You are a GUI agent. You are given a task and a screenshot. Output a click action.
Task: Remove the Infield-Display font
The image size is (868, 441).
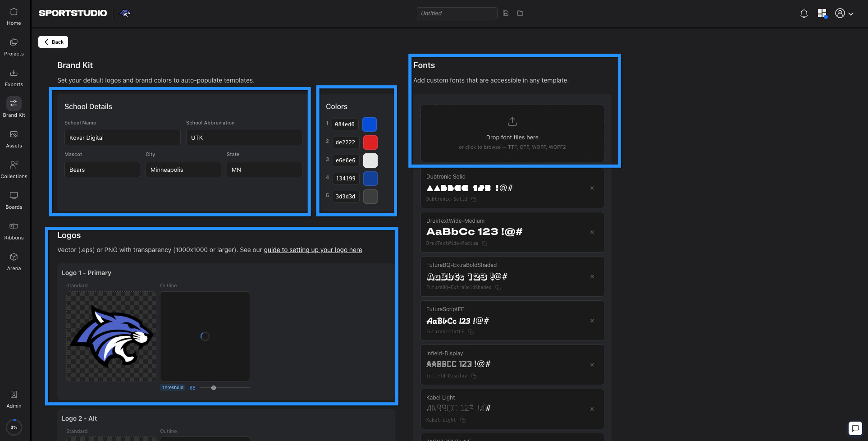pyautogui.click(x=592, y=365)
